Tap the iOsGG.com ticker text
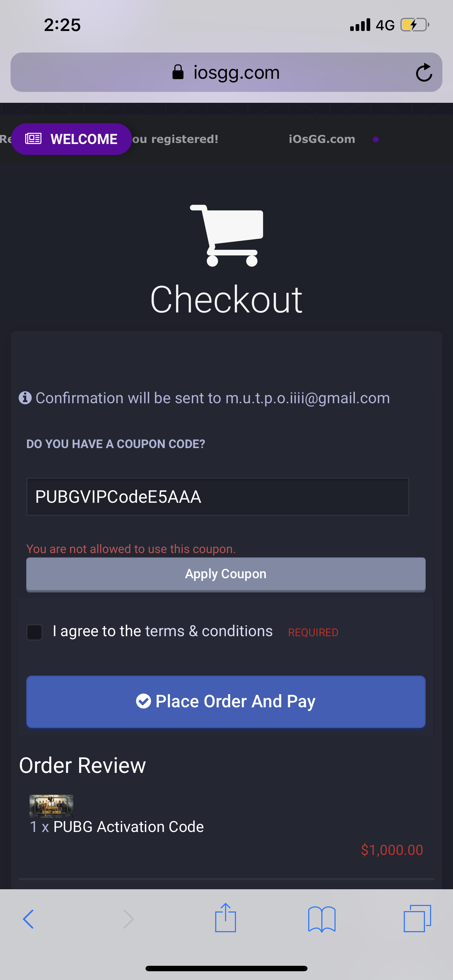 tap(322, 139)
